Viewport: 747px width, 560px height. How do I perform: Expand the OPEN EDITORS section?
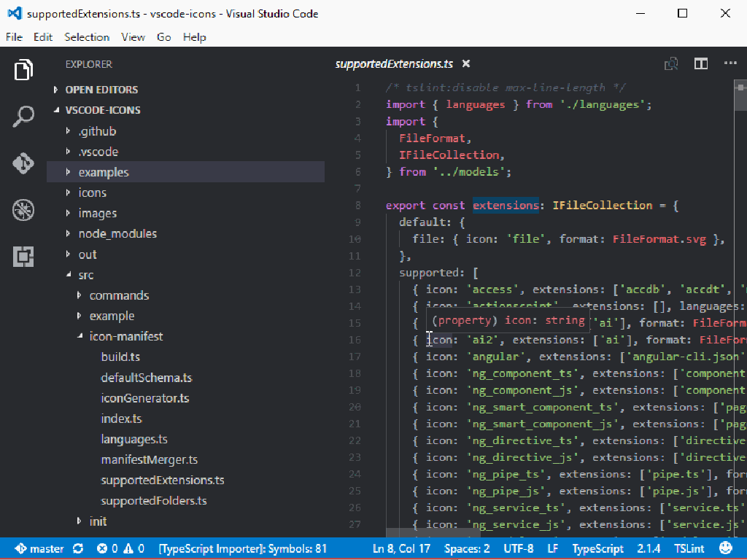coord(101,90)
